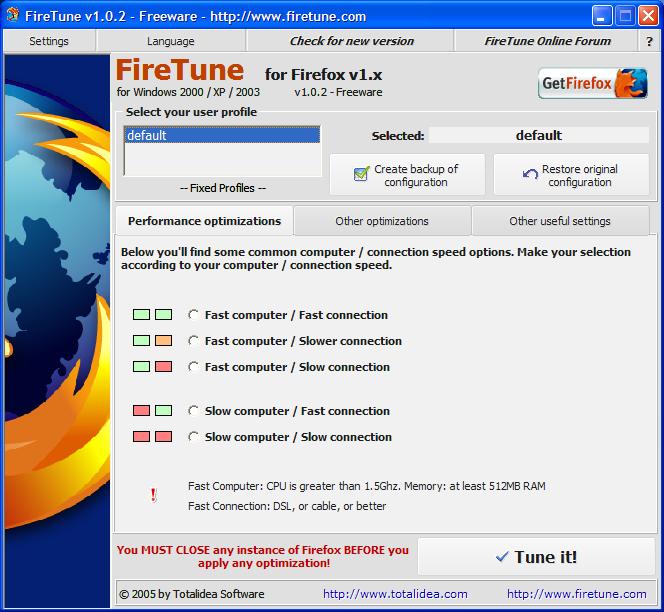
Task: Switch to Performance optimizations tab
Action: coord(204,221)
